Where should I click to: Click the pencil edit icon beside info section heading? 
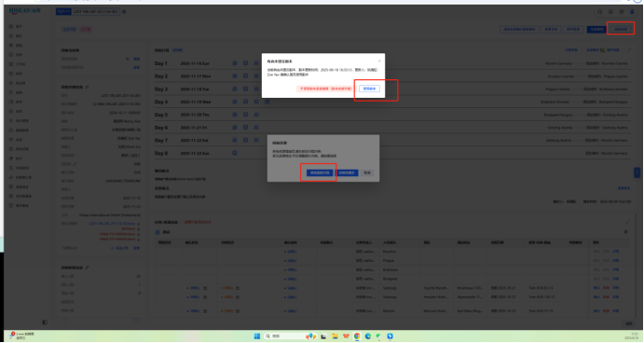tap(87, 87)
